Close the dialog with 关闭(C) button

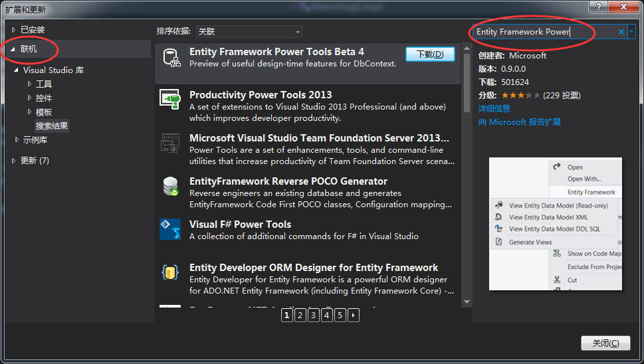(x=605, y=343)
